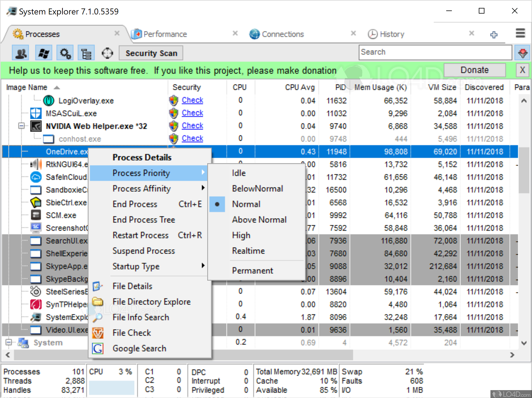Set priority to High

point(257,235)
